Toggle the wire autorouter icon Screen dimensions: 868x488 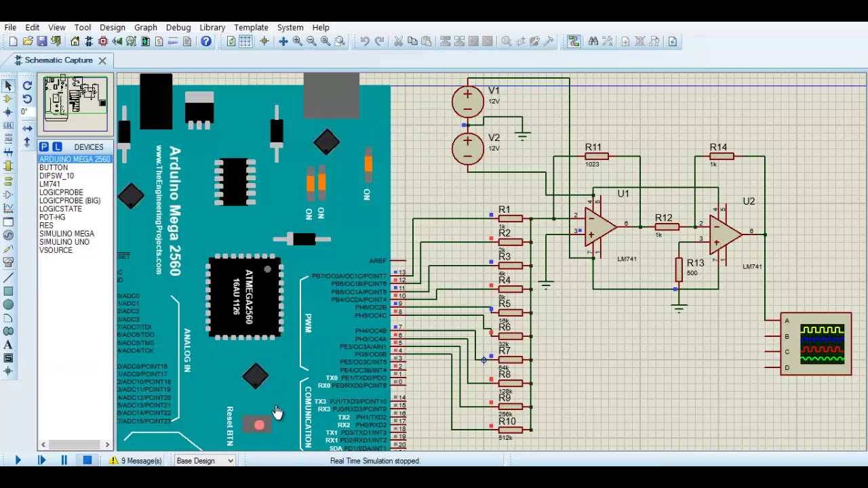pos(574,41)
